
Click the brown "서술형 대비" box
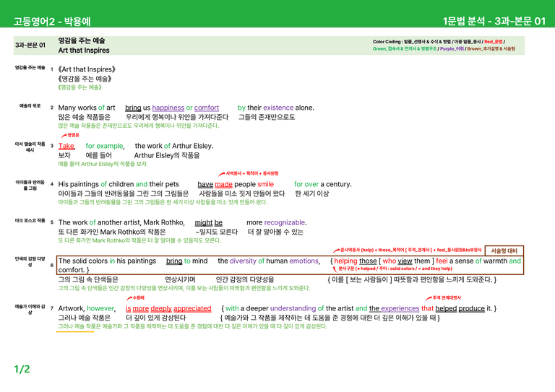pos(504,251)
